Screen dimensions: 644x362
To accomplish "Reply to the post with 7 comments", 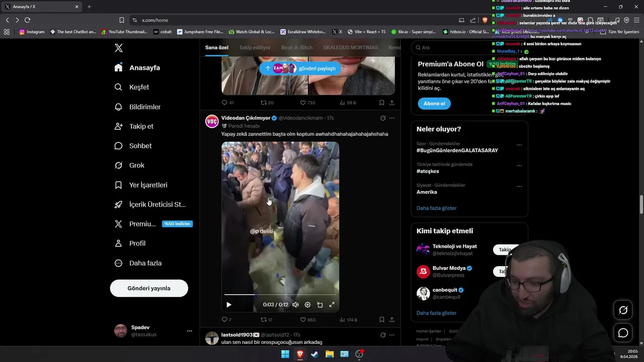I will point(226,320).
